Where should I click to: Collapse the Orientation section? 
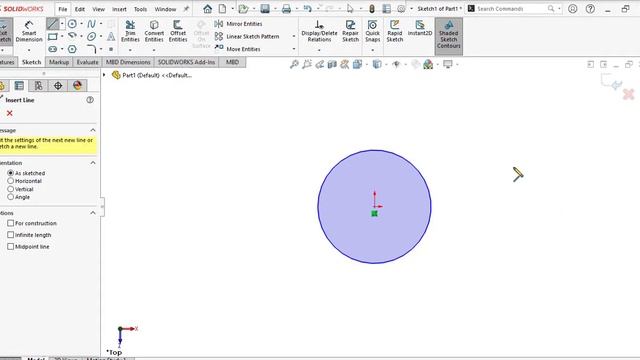coord(93,162)
